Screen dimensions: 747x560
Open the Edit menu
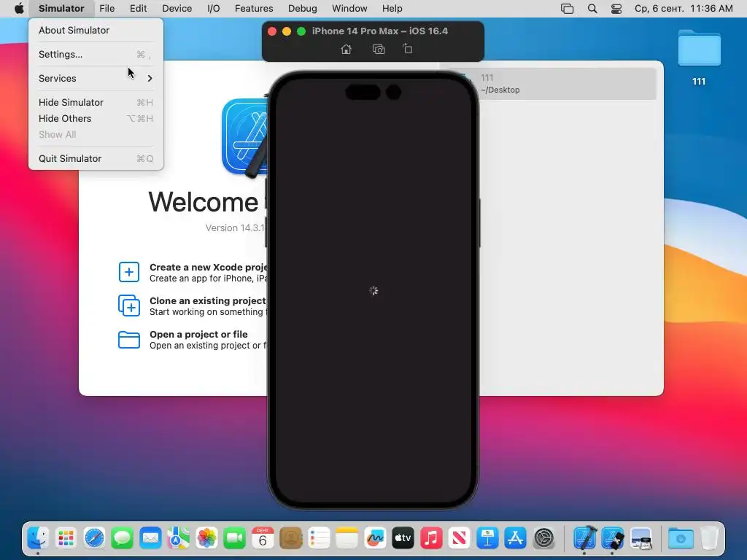[x=138, y=9]
